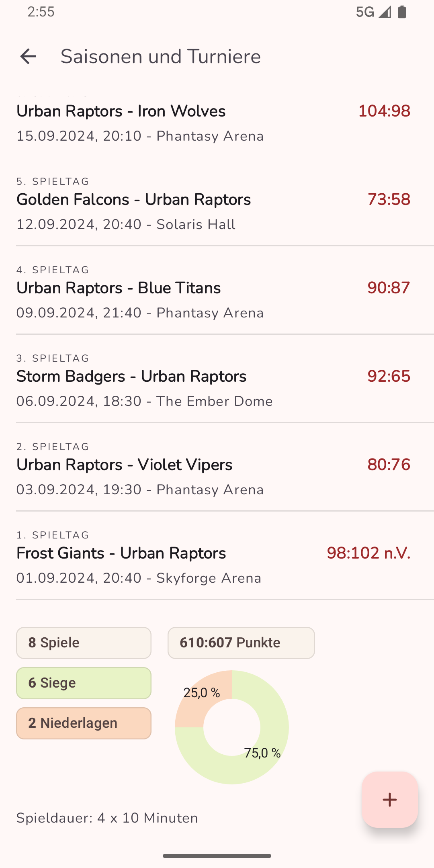Tap the 98:102 n.V. score
The width and height of the screenshot is (434, 868).
tap(368, 553)
